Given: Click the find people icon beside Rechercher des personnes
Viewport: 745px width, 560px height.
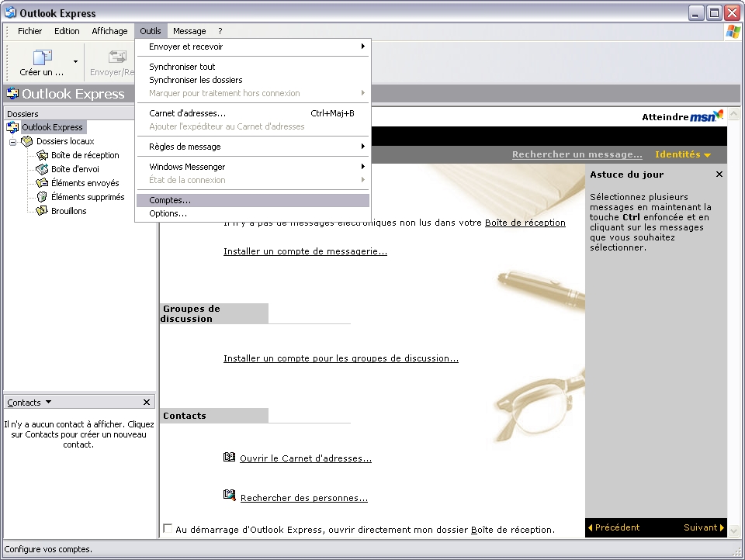Looking at the screenshot, I should tap(230, 496).
